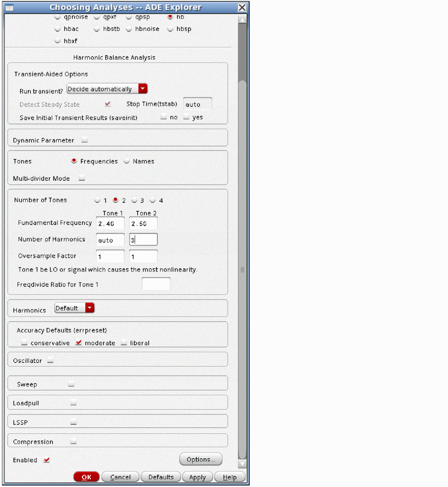Choose the hbstb analysis option
The image size is (448, 487).
(97, 29)
